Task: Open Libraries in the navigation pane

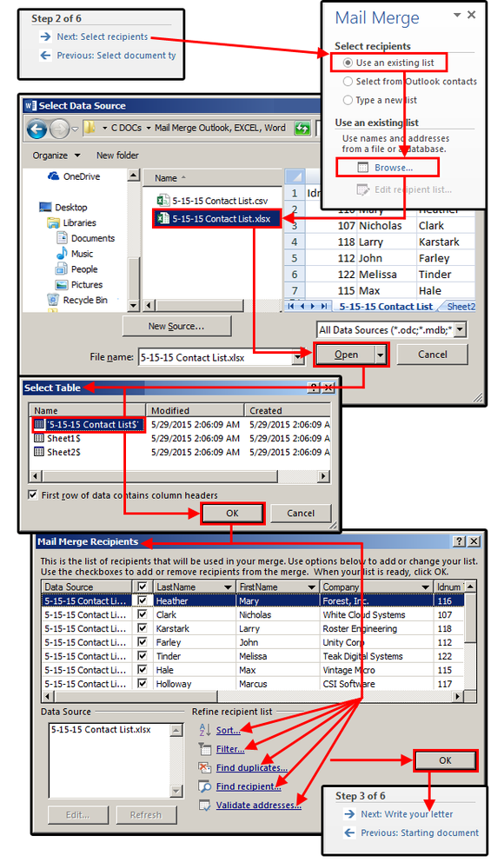Action: pos(72,222)
